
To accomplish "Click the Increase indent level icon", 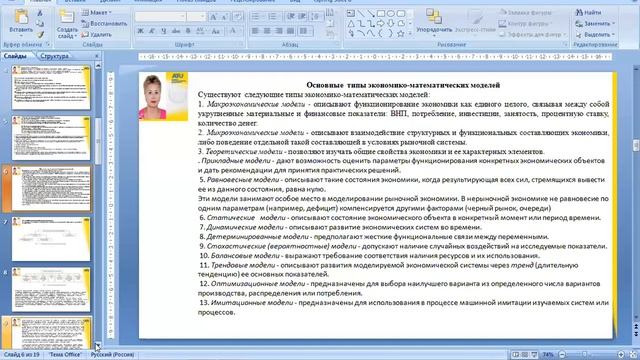I will pyautogui.click(x=302, y=17).
